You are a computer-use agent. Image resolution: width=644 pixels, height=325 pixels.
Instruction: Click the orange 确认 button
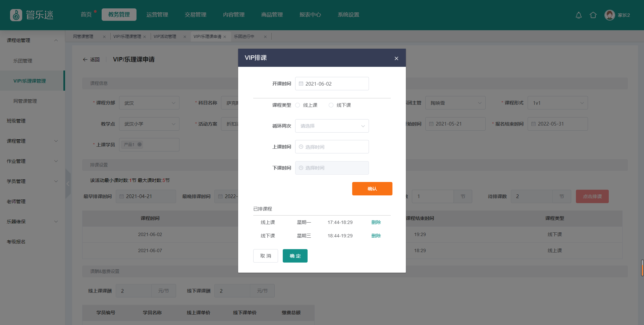(x=372, y=189)
